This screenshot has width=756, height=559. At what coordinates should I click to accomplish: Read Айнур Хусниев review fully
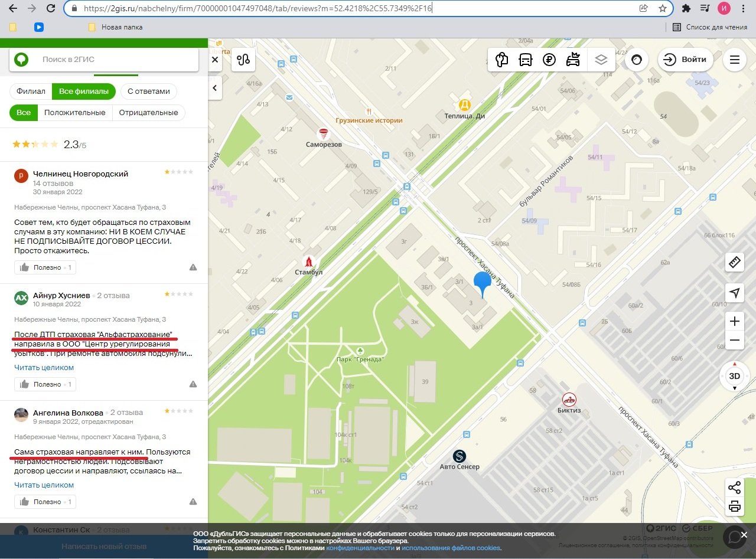(x=44, y=367)
